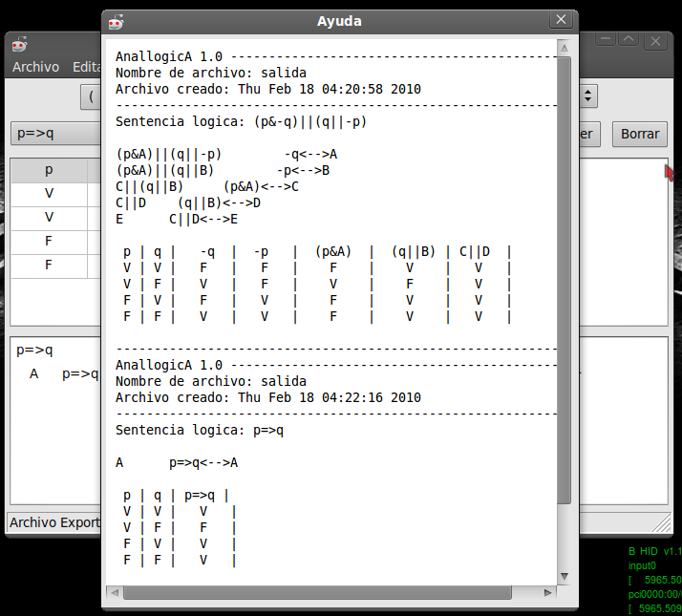Click the main window robot icon
The height and width of the screenshot is (616, 682).
pyautogui.click(x=19, y=44)
